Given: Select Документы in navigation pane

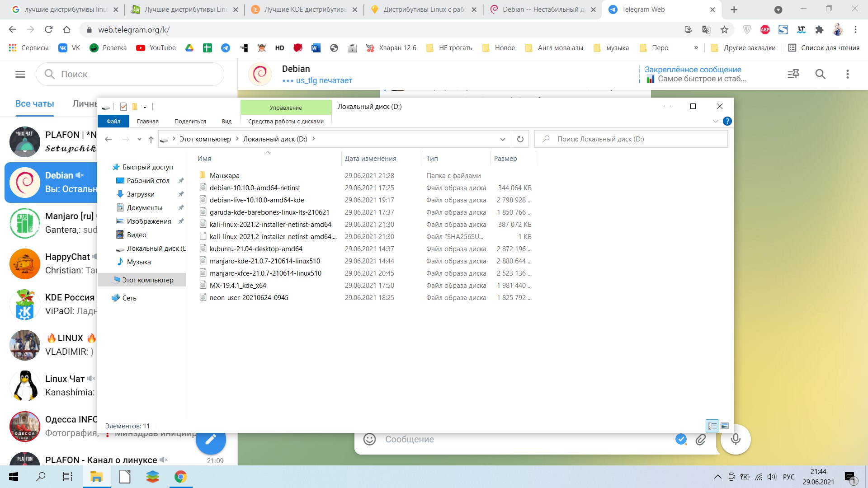Looking at the screenshot, I should pos(144,208).
